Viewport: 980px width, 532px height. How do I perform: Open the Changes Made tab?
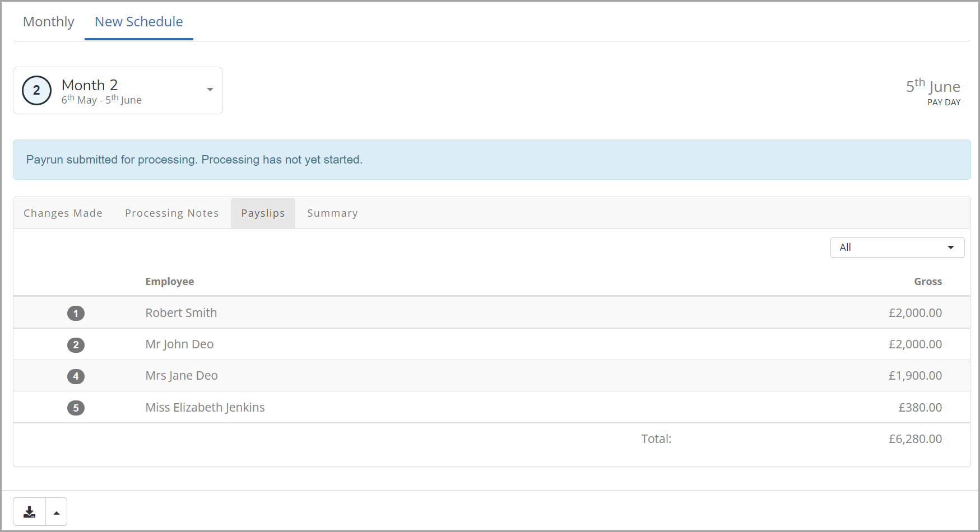pyautogui.click(x=63, y=213)
